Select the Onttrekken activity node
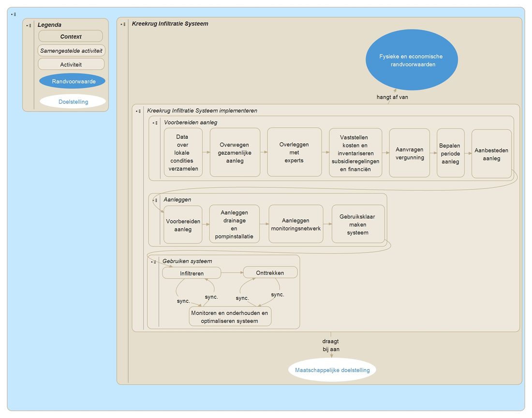Screen dimensions: 532x418 click(270, 272)
